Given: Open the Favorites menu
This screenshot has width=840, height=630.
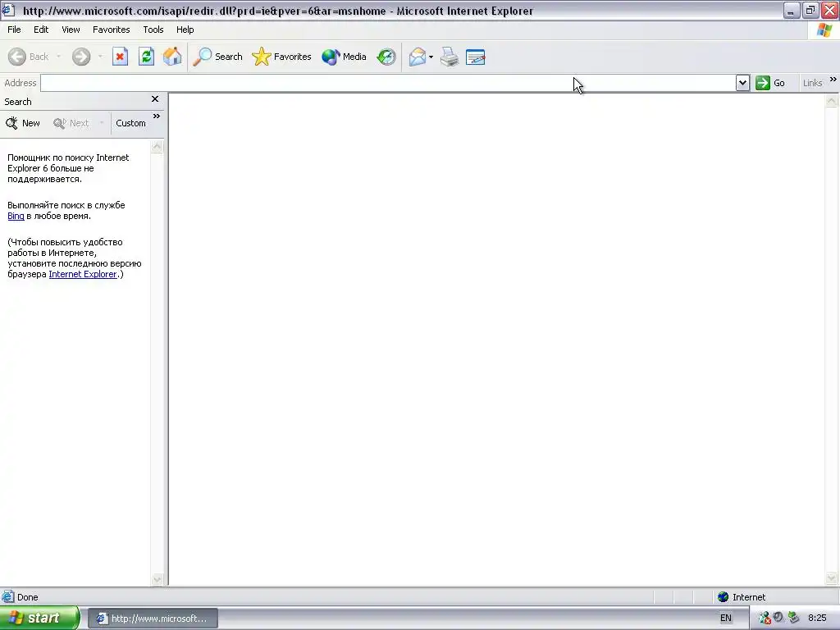Looking at the screenshot, I should coord(111,30).
